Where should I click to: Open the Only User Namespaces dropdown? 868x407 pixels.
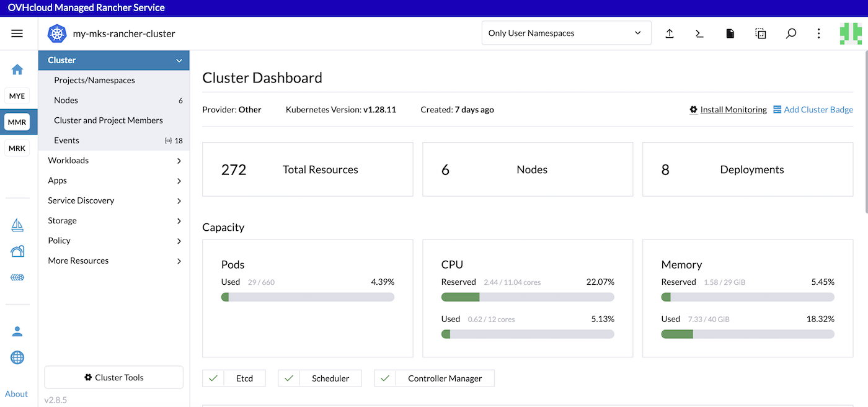pos(565,33)
